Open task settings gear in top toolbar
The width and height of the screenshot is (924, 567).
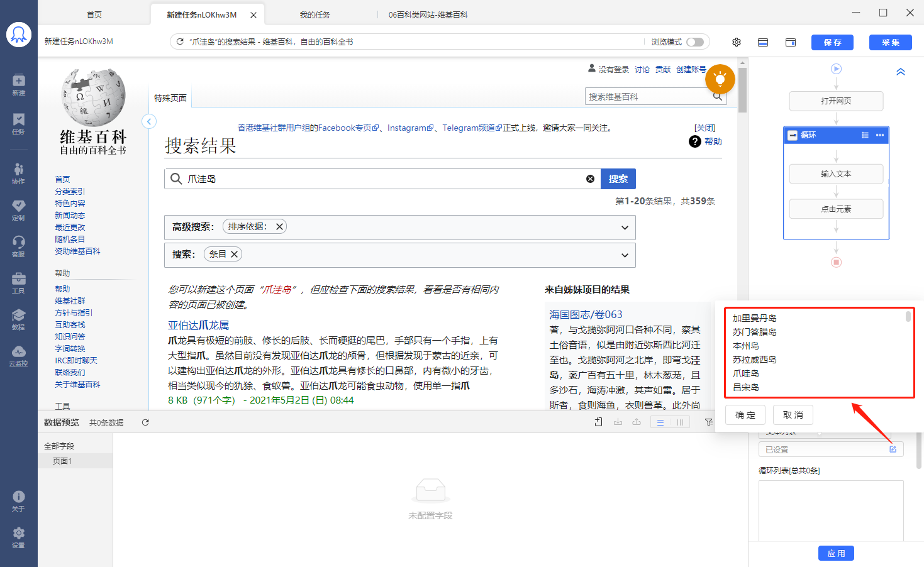737,42
